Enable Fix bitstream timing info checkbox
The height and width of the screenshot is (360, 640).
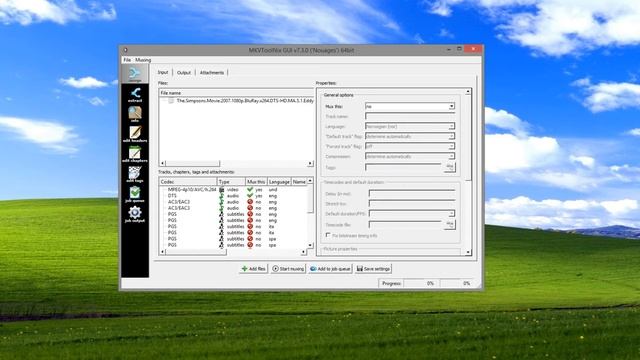point(328,236)
